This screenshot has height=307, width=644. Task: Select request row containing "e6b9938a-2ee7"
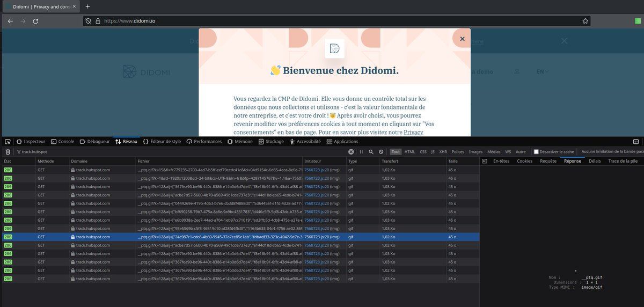(240, 220)
